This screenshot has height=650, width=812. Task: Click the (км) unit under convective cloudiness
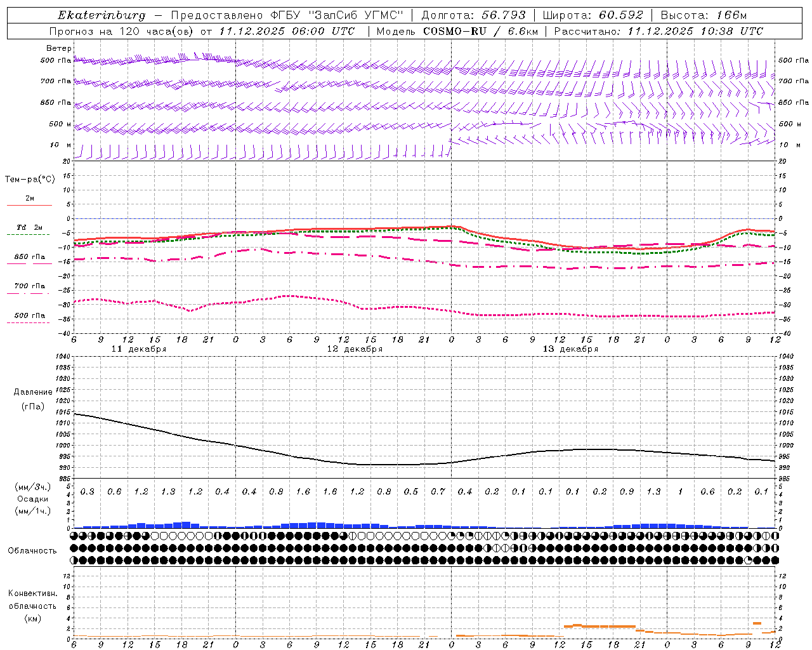(x=32, y=618)
